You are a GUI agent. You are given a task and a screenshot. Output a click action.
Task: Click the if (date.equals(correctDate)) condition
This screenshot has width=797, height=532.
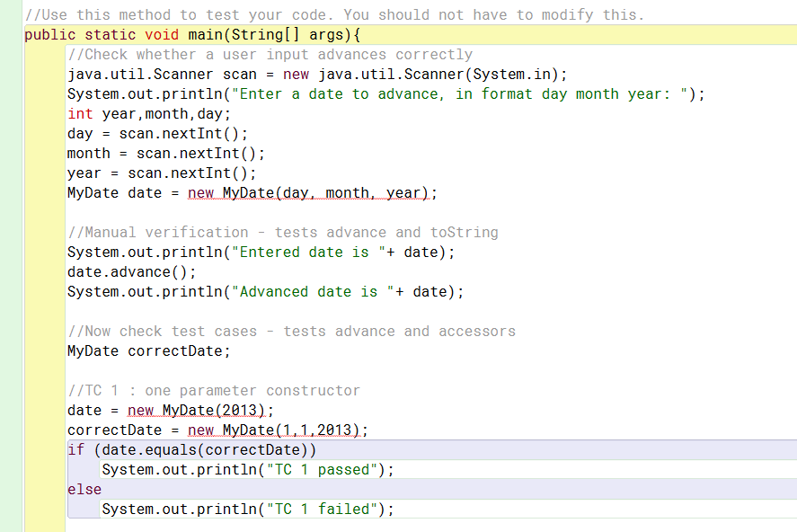tap(192, 450)
